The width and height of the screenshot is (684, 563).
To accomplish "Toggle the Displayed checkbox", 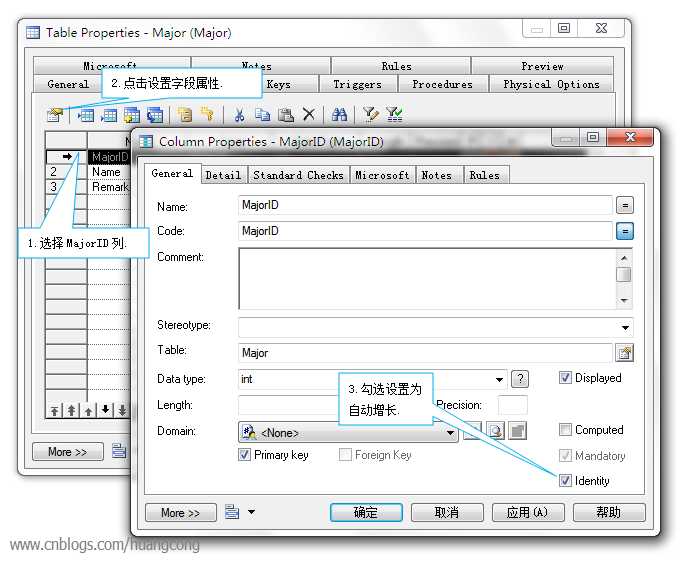I will [x=565, y=378].
